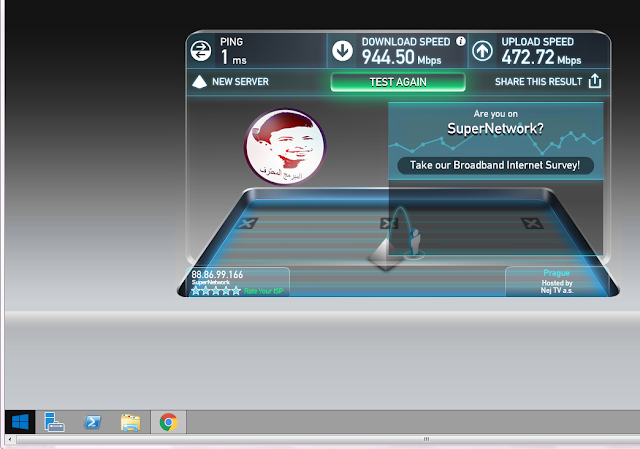The width and height of the screenshot is (640, 449).
Task: Click the horizontal scrollbar left arrow
Action: point(10,440)
